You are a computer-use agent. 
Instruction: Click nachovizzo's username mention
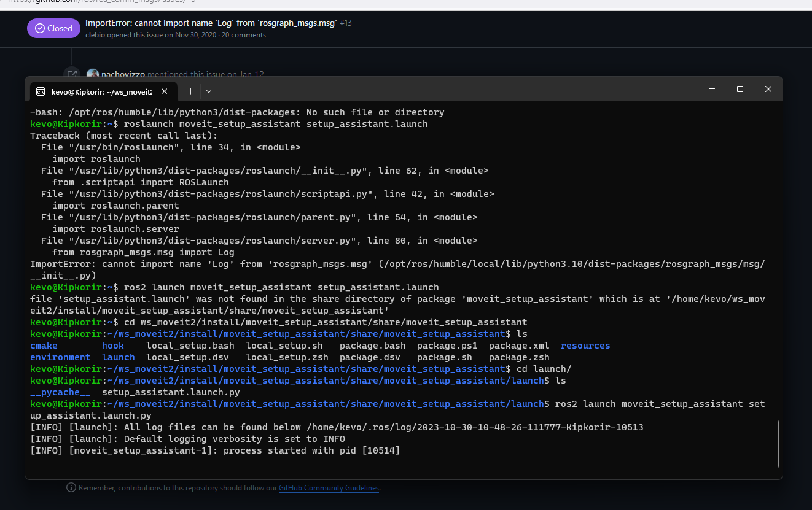[123, 74]
